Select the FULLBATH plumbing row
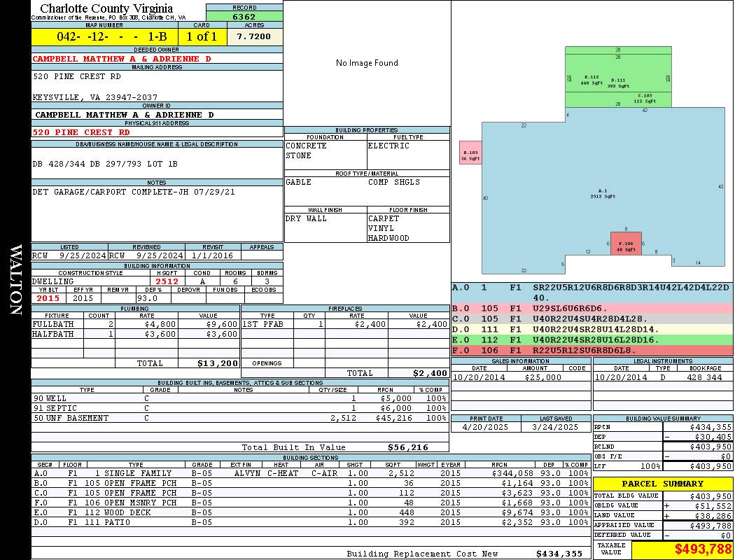735x560 pixels. [136, 324]
